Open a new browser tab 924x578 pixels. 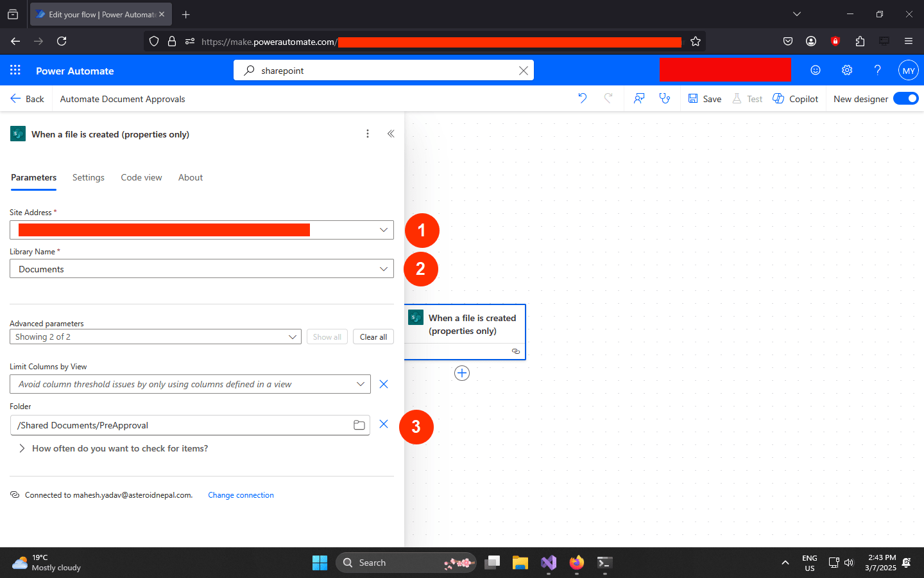pos(185,14)
